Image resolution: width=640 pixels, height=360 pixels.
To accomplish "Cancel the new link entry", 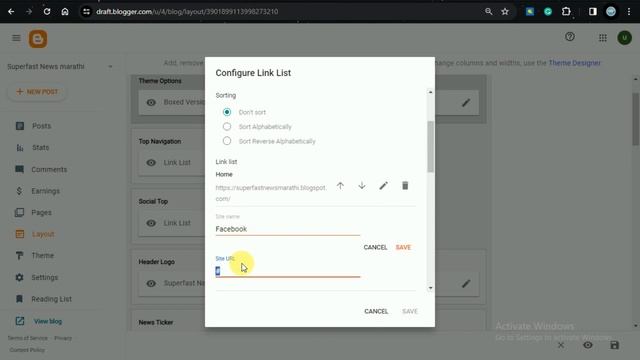I will (375, 247).
